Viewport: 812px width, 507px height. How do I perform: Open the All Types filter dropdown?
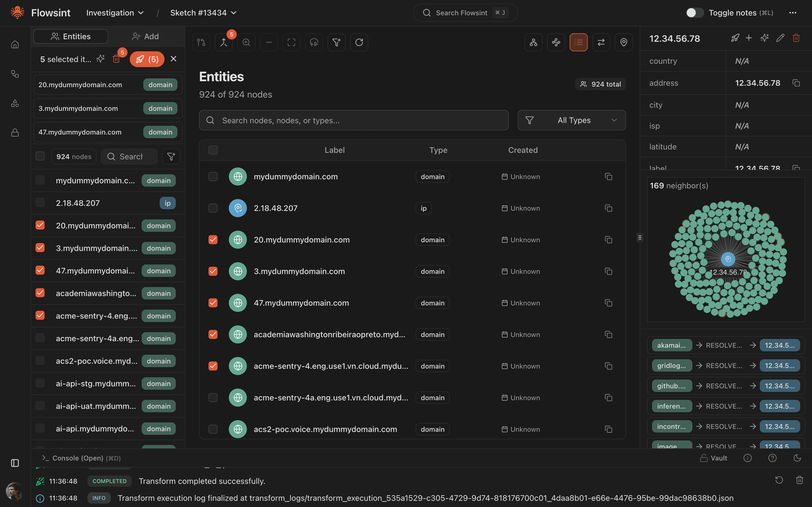[572, 120]
